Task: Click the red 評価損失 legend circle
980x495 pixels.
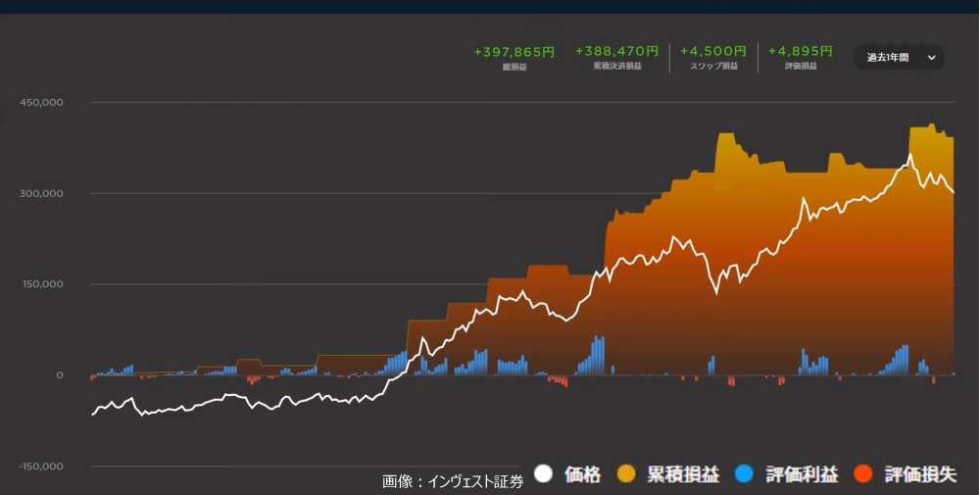Action: click(863, 475)
